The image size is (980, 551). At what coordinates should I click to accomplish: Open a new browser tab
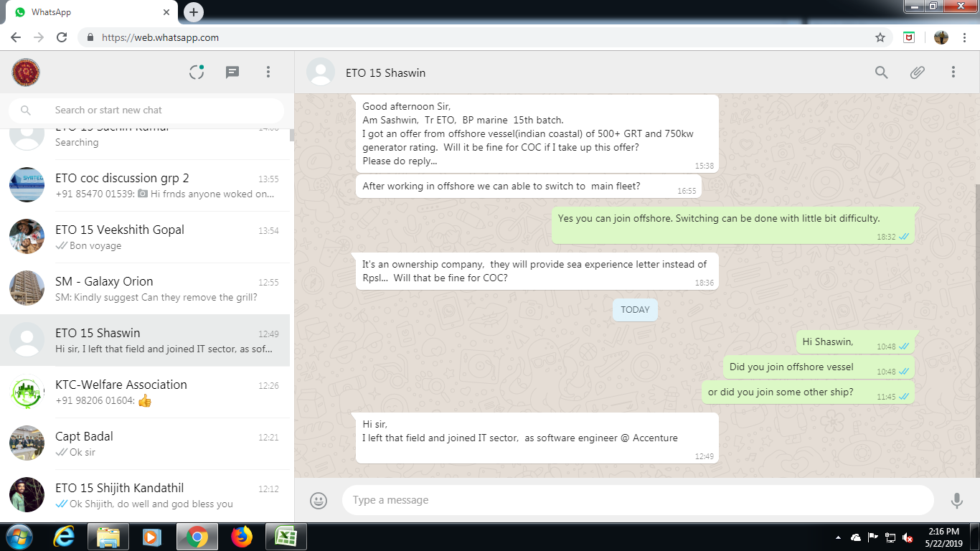coord(194,12)
